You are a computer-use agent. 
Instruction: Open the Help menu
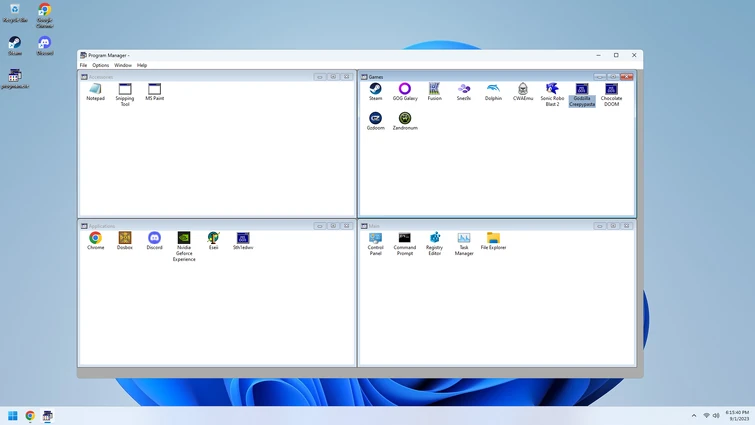(142, 65)
